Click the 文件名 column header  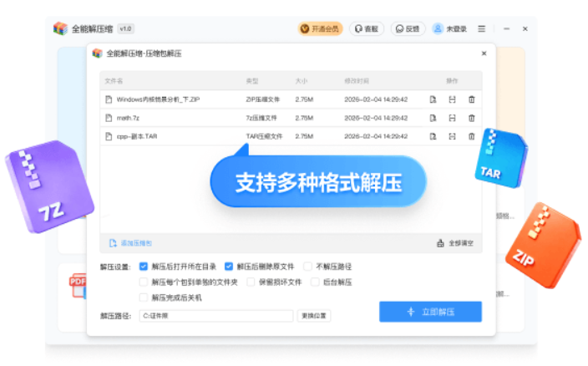114,80
